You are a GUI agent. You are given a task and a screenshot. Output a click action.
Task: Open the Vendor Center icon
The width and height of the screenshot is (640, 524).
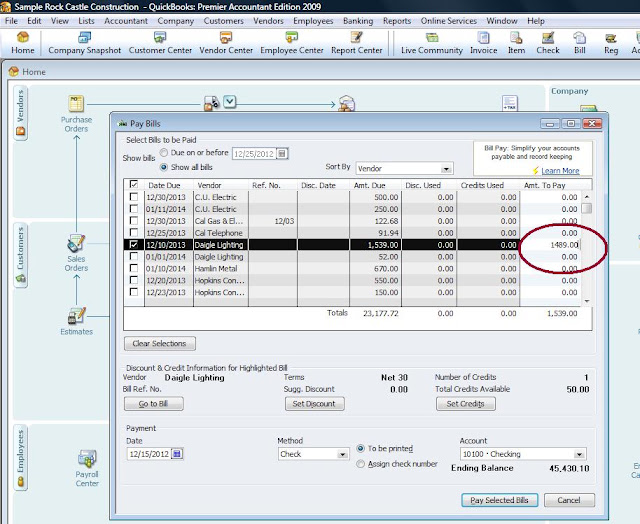(x=226, y=43)
